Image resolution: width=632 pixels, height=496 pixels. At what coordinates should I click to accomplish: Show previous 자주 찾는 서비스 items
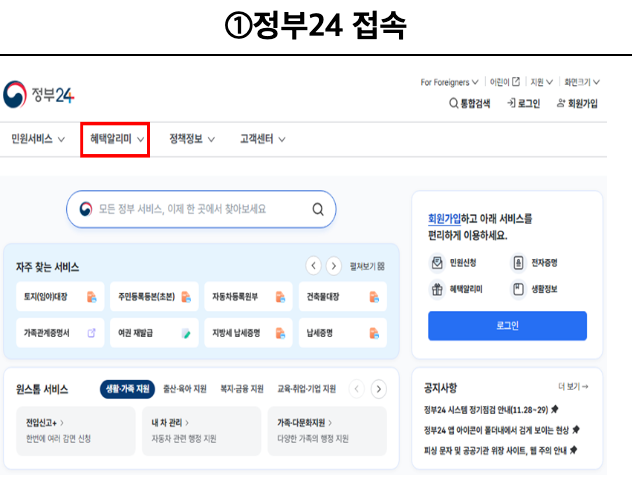pyautogui.click(x=314, y=266)
